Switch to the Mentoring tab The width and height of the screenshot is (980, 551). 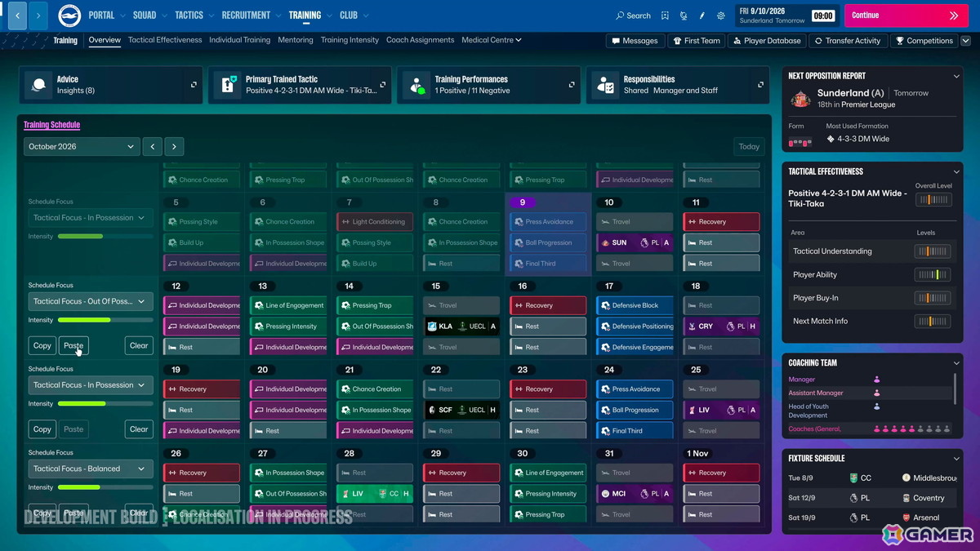coord(295,40)
